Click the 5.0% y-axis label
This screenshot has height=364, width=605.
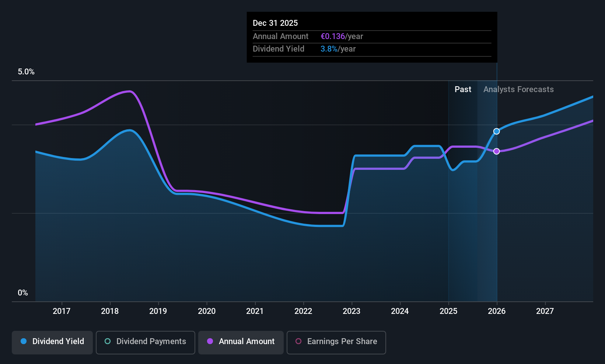pyautogui.click(x=26, y=72)
